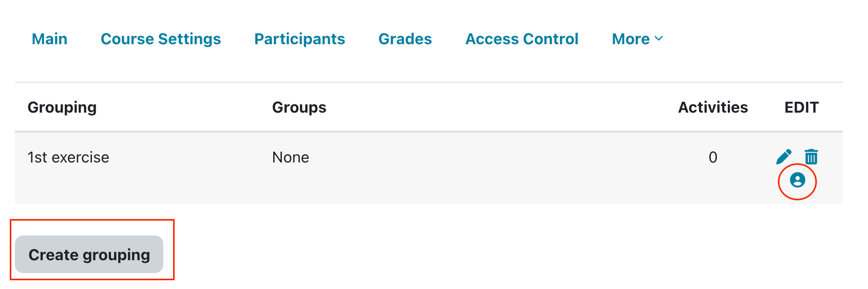Screen dimensions: 868x289
Task: Delete 1st exercise grouping with trash icon
Action: point(811,157)
